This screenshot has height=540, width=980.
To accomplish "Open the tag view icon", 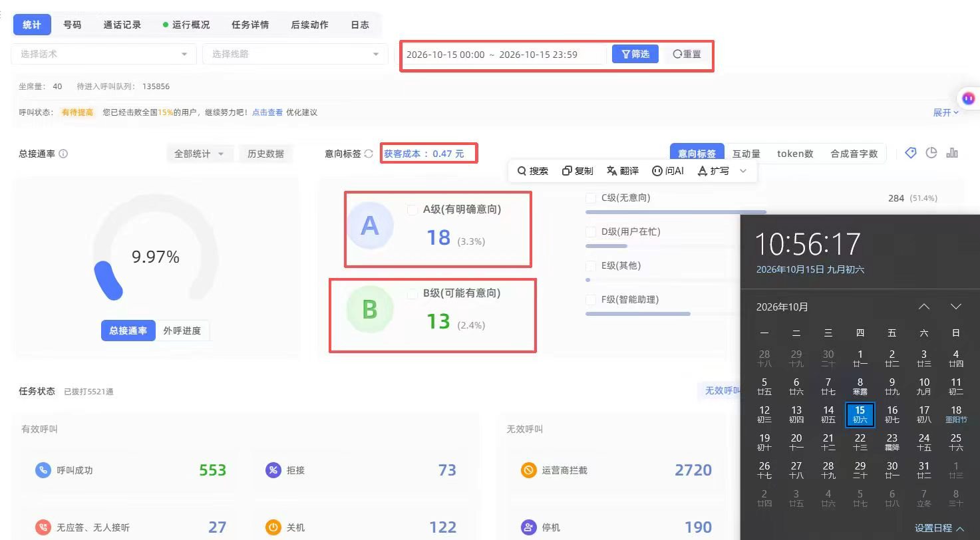I will click(911, 153).
